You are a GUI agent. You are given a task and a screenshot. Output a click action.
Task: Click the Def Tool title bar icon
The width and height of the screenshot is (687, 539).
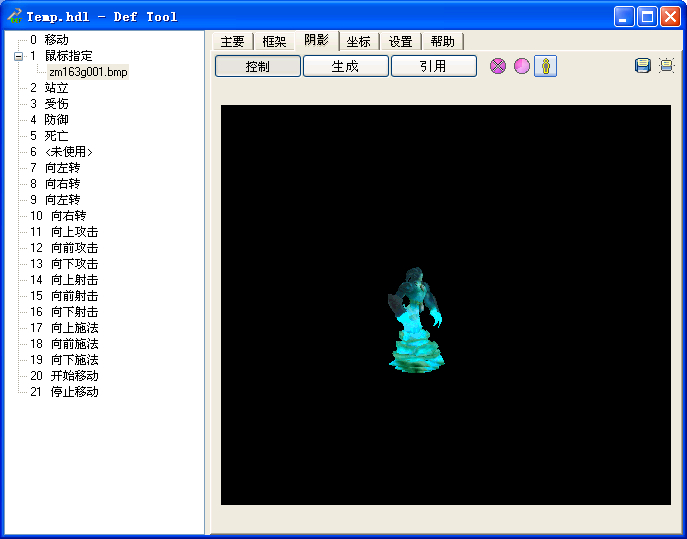coord(14,16)
